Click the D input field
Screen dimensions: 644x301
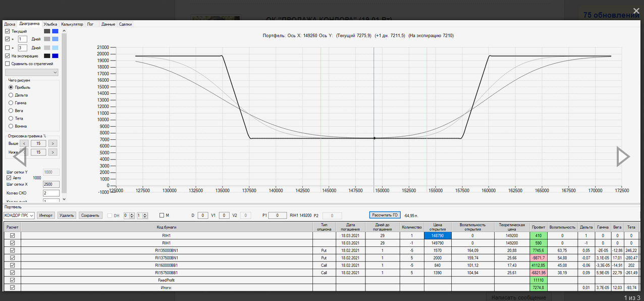[202, 215]
